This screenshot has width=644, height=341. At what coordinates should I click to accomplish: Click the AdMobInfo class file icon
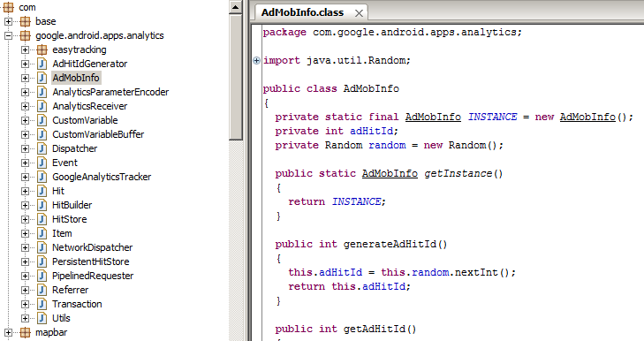42,78
